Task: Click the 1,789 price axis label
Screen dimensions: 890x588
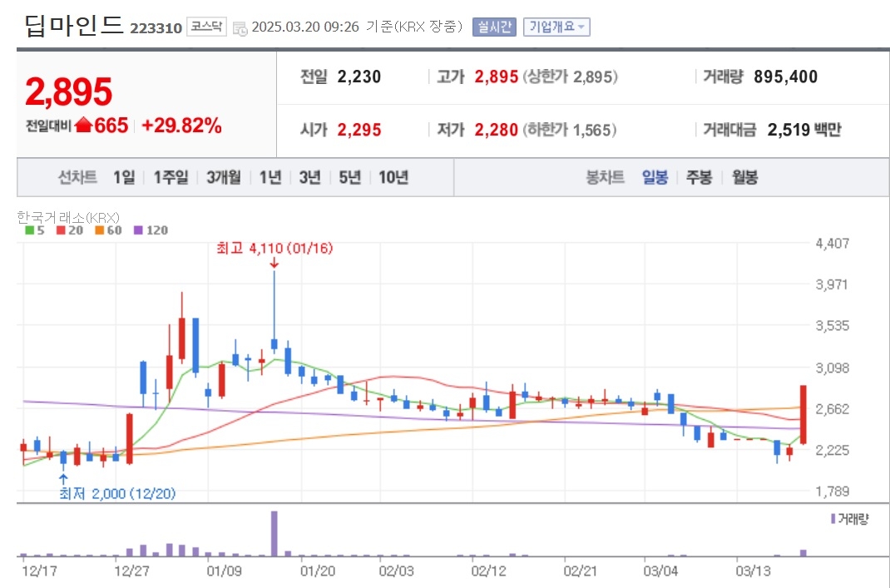Action: (832, 491)
